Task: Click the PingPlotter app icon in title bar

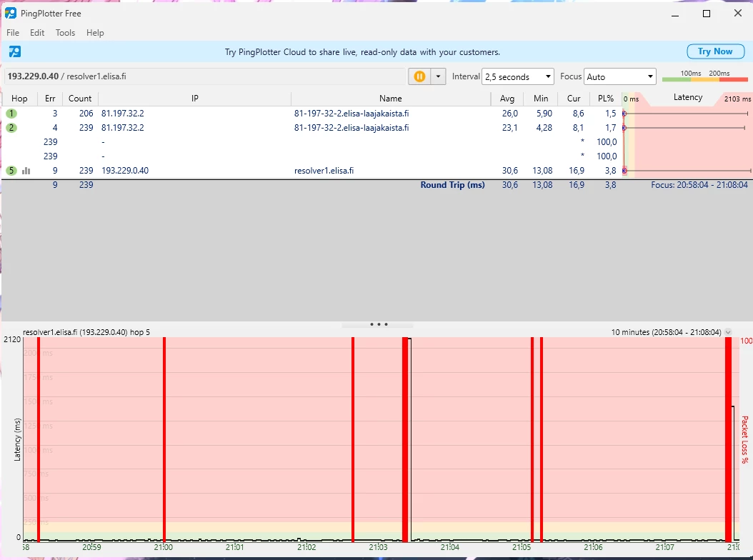Action: (11, 13)
